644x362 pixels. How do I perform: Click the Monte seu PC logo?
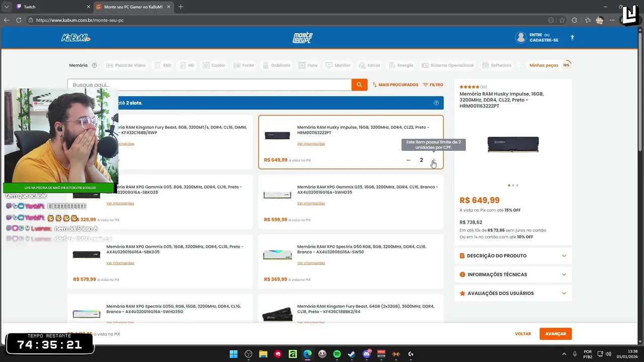pos(303,38)
